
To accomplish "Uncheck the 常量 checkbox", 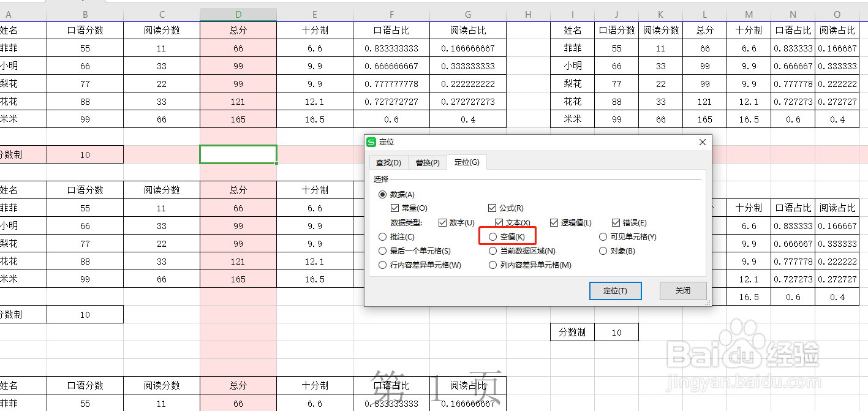I will [x=395, y=208].
